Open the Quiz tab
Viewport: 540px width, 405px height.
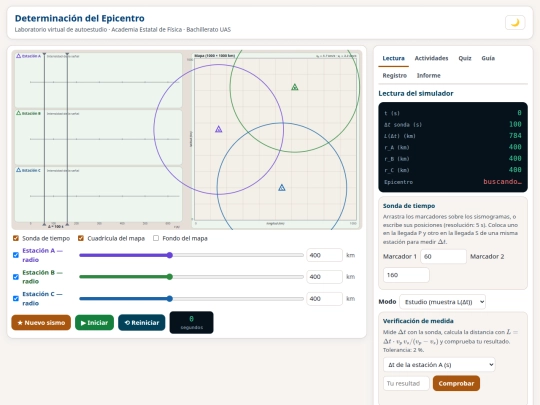465,58
